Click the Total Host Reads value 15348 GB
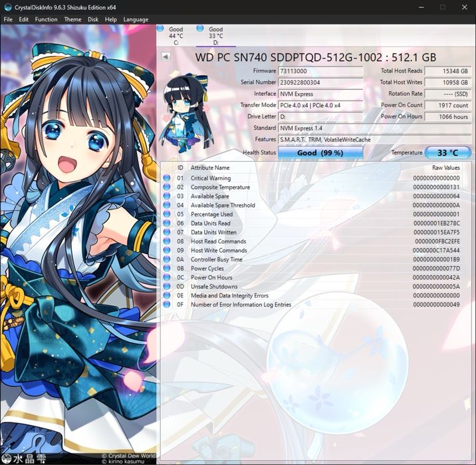476x465 pixels. [448, 71]
